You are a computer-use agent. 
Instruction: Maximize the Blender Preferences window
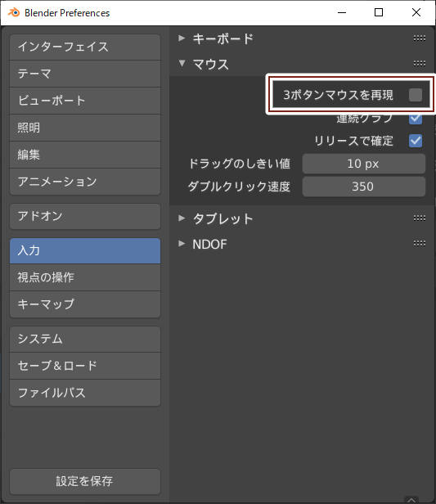[x=379, y=12]
